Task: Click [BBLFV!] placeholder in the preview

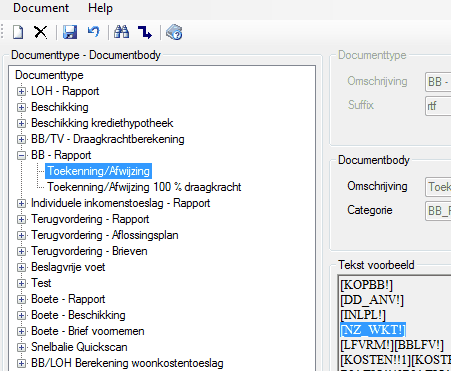Action: click(x=418, y=345)
